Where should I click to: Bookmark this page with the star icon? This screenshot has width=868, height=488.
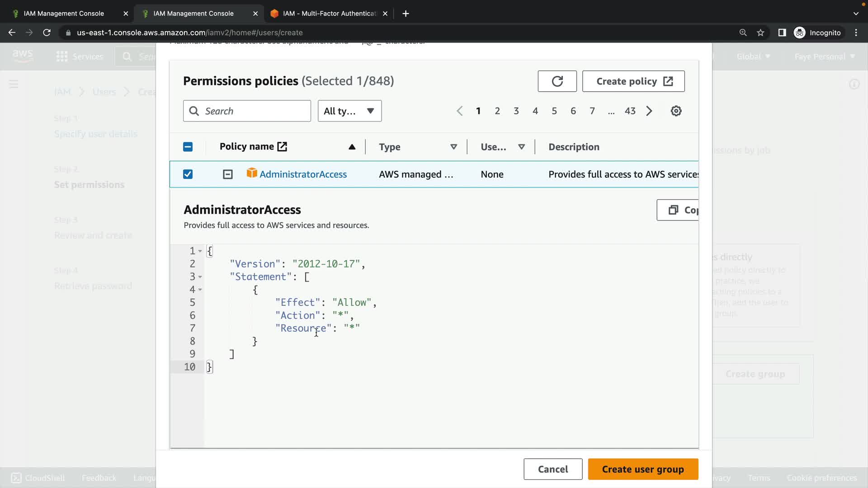tap(760, 33)
